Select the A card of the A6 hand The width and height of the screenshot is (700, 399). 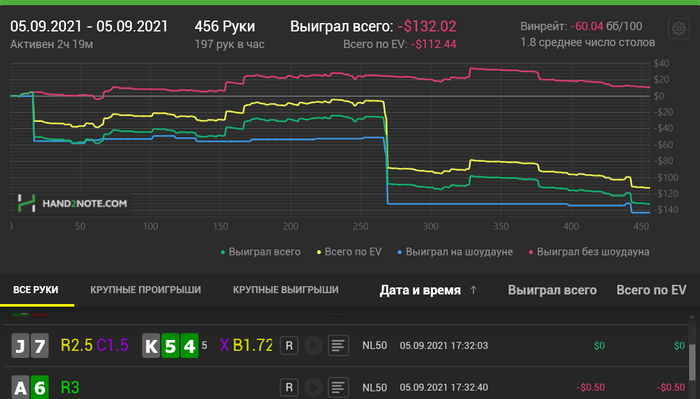(x=20, y=387)
